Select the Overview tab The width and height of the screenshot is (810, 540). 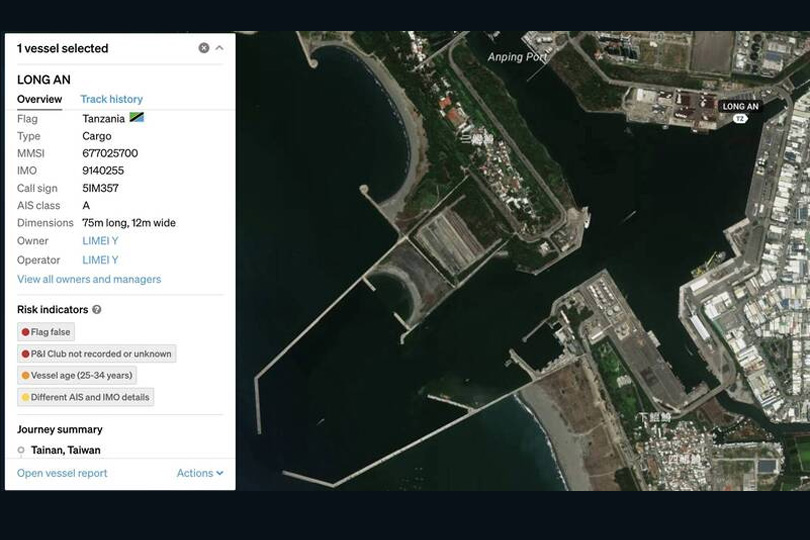39,99
